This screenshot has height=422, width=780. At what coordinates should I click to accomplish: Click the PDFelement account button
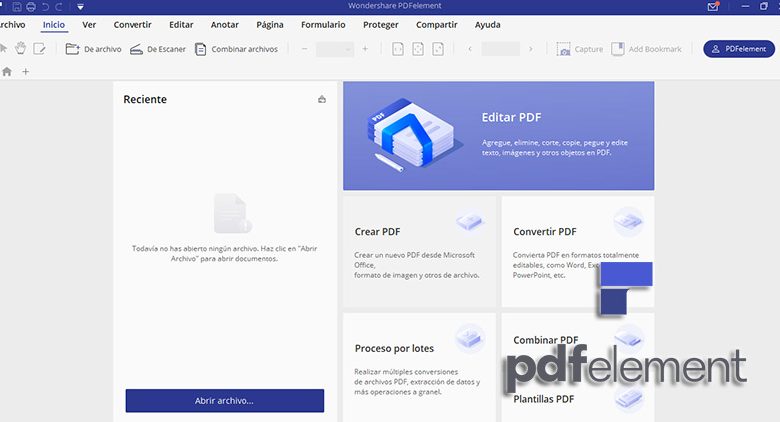coord(739,49)
